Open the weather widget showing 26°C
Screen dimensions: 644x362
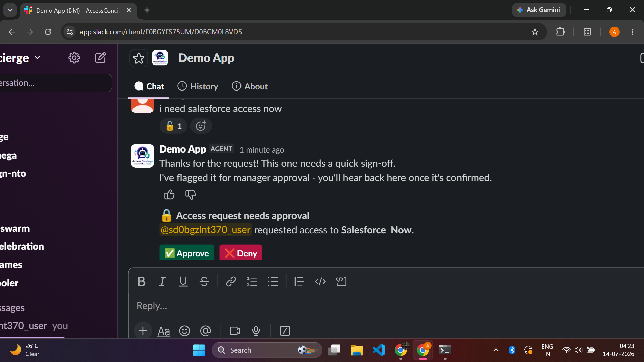point(25,350)
